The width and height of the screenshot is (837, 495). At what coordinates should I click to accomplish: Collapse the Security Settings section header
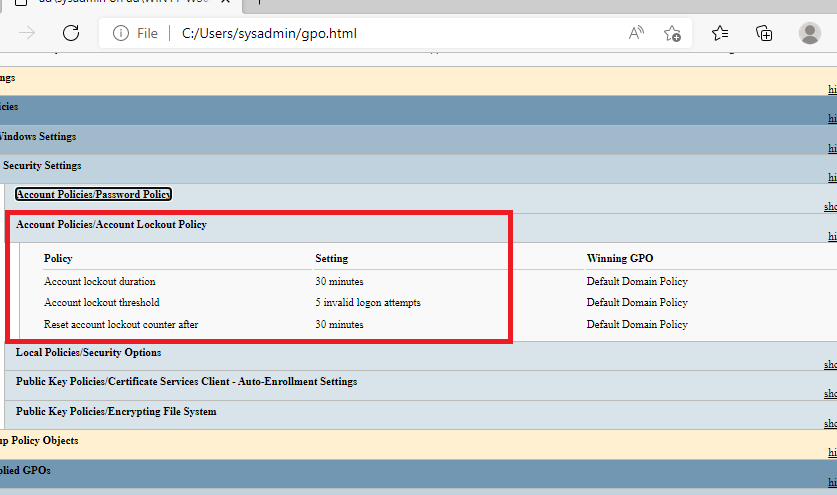41,166
